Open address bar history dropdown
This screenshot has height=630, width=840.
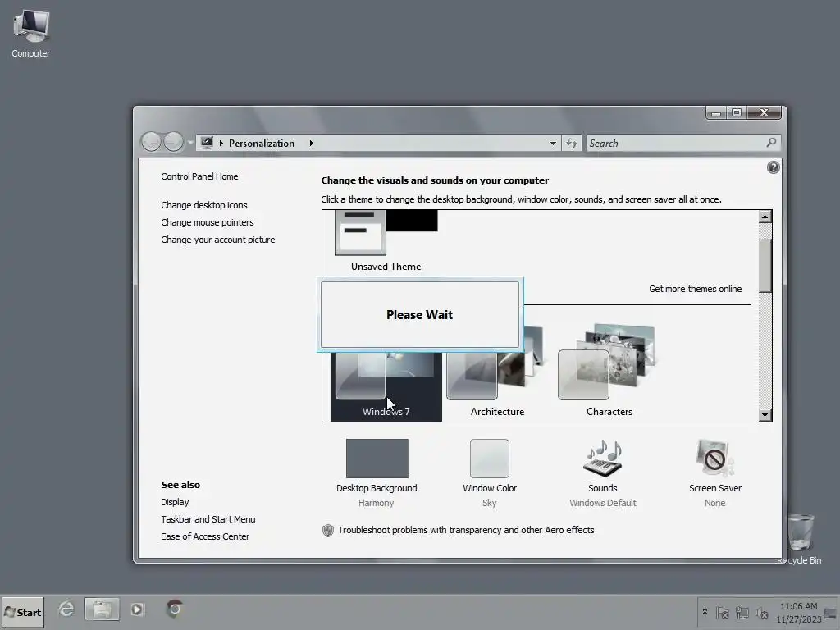click(x=553, y=143)
